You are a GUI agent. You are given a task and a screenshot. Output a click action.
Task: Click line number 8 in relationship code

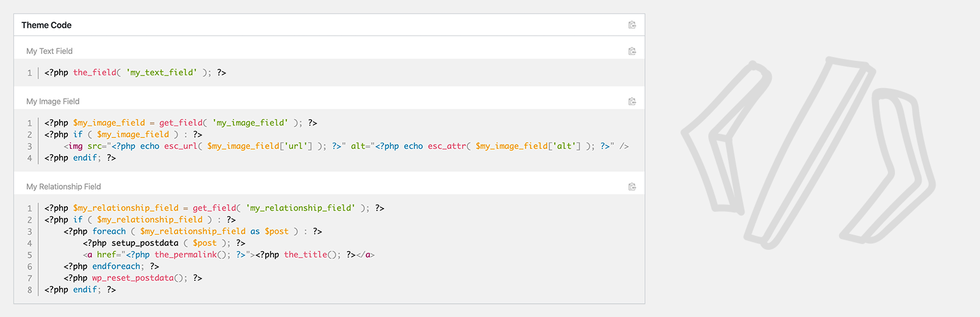pyautogui.click(x=30, y=289)
